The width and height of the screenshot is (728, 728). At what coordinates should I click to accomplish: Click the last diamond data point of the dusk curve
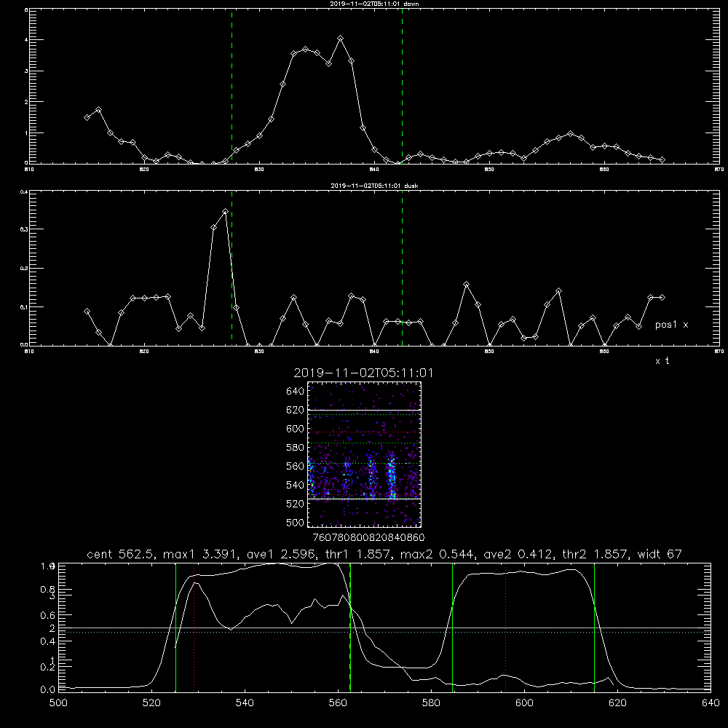[662, 297]
